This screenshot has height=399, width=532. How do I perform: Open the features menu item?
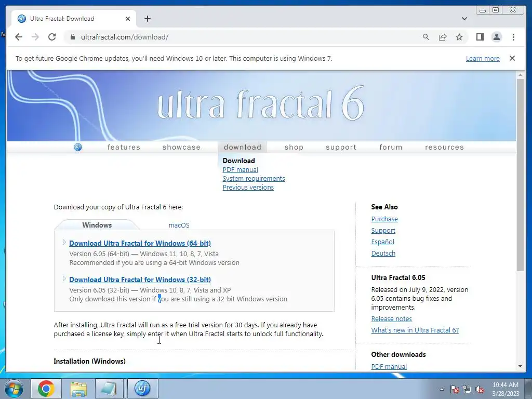(124, 147)
